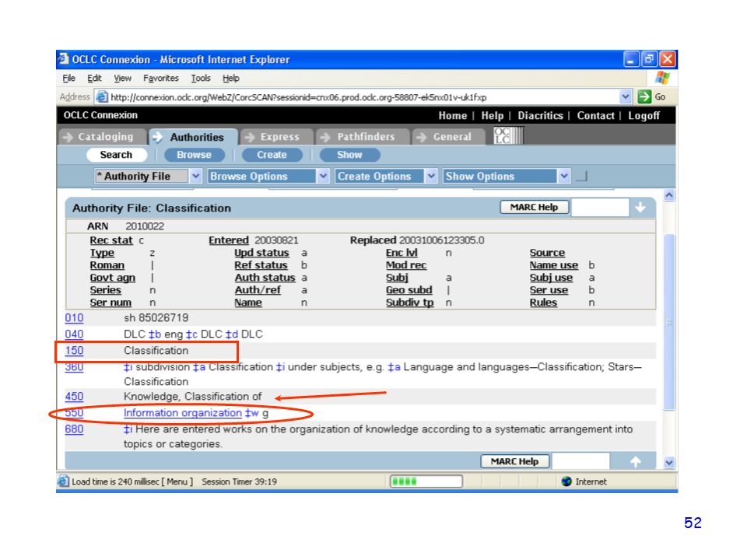Click the green Go arrow icon

pyautogui.click(x=644, y=96)
